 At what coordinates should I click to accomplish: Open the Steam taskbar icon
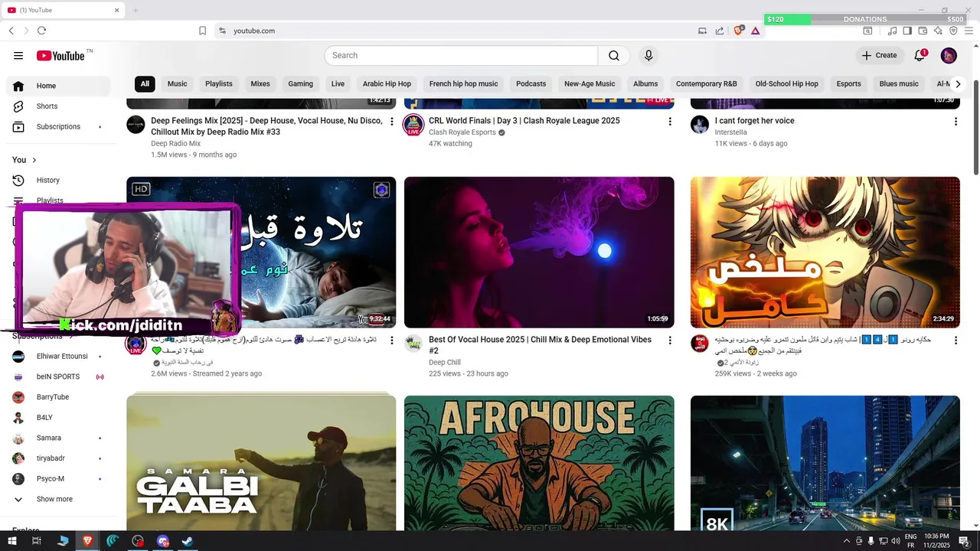coord(188,541)
